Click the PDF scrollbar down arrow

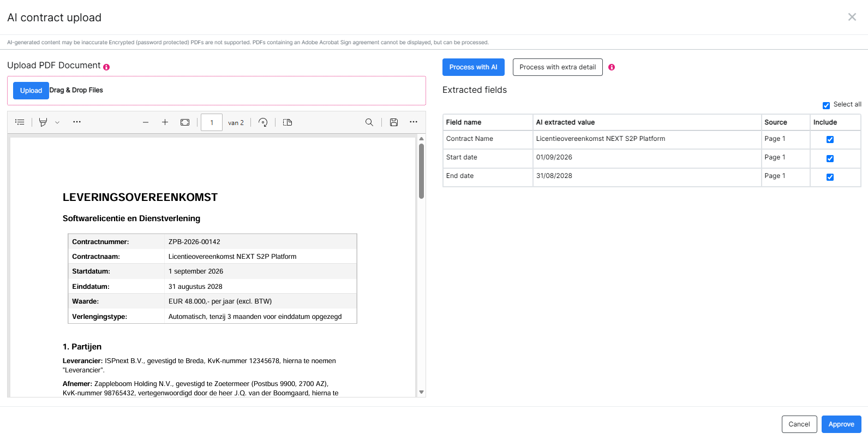[x=421, y=392]
